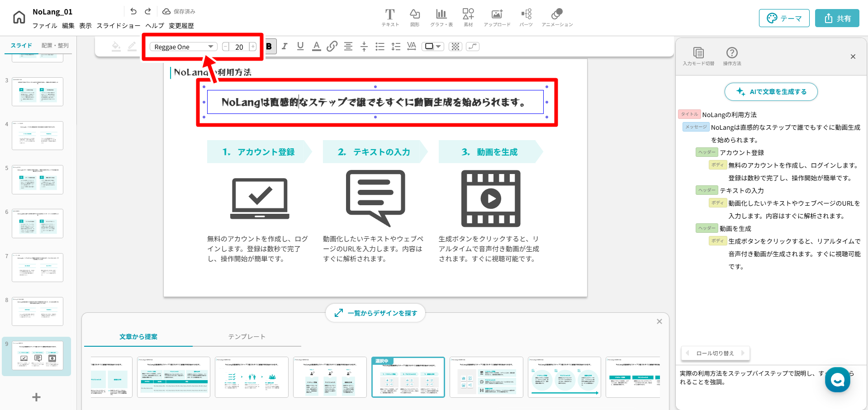Image resolution: width=868 pixels, height=410 pixels.
Task: Click the 共有 share button
Action: point(837,18)
